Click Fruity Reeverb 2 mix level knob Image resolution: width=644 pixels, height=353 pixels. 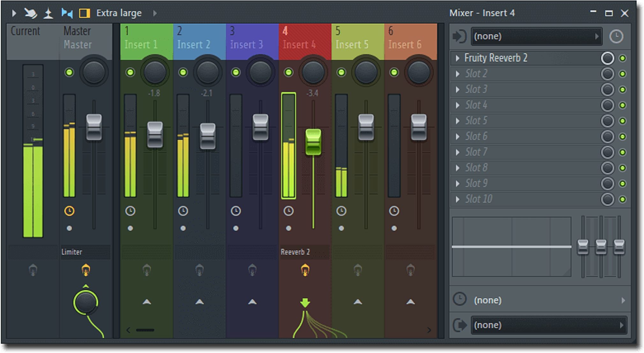pos(607,58)
